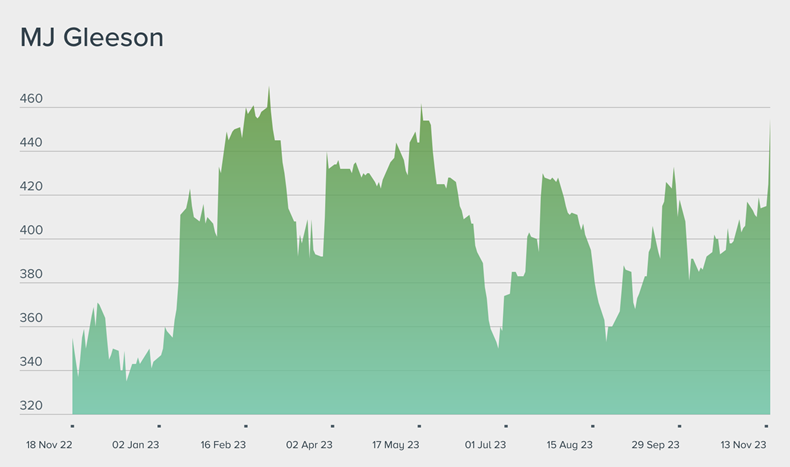Select the 02 Jan 23 date label
This screenshot has width=790, height=467.
coord(136,445)
